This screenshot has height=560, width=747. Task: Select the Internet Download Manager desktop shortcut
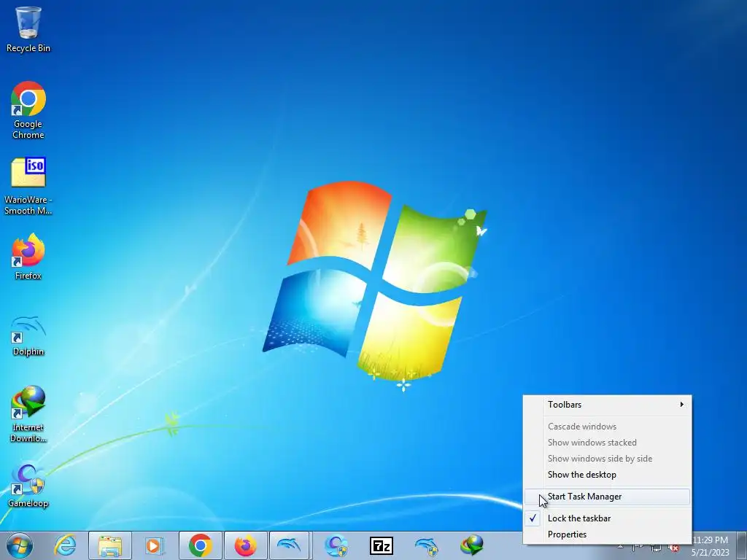click(x=28, y=414)
